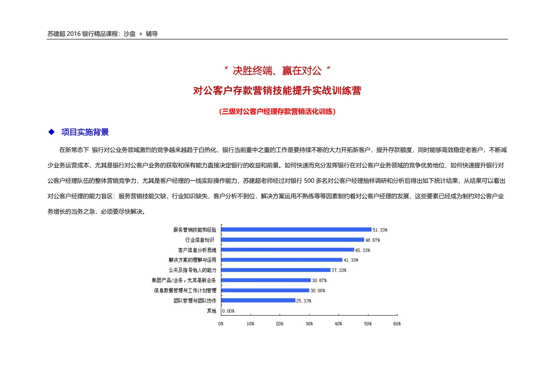Select the red title 决胜终端、赢在对公

click(x=277, y=71)
